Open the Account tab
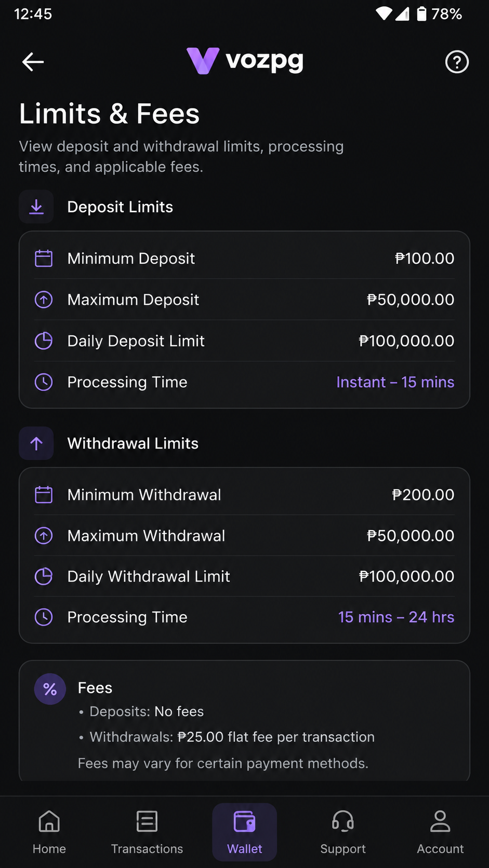The image size is (489, 868). tap(440, 832)
